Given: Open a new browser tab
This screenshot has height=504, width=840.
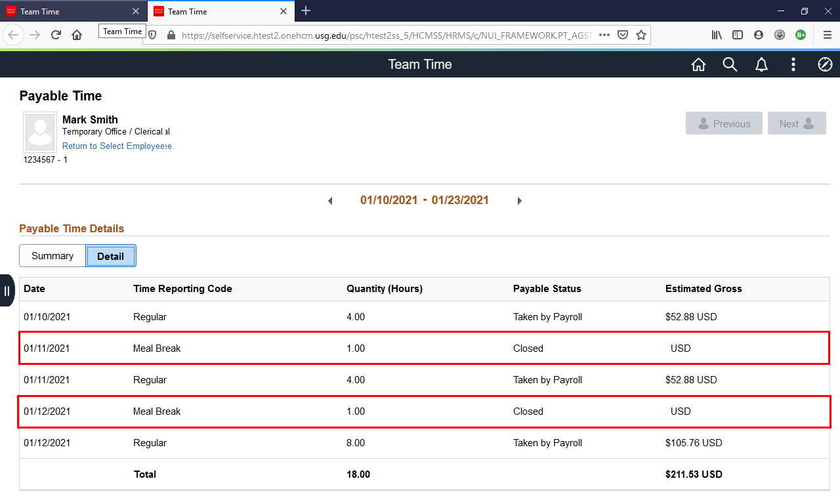Looking at the screenshot, I should coord(306,11).
